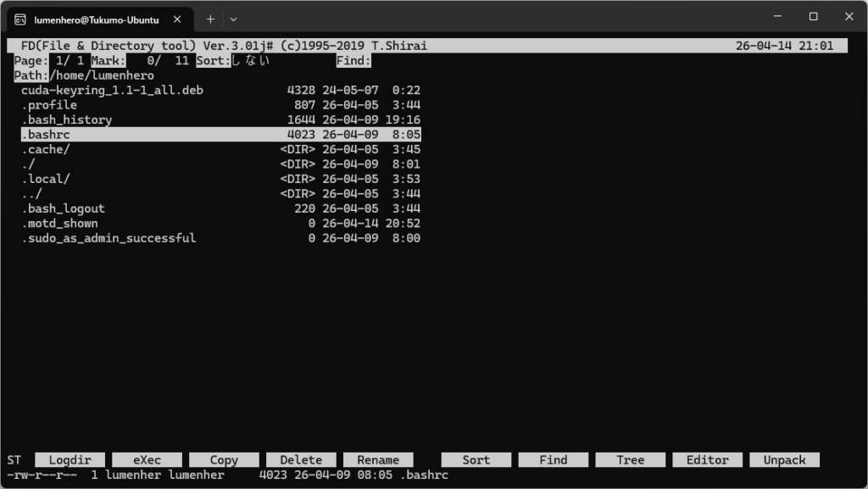
Task: Select the .local/ directory entry
Action: click(x=46, y=179)
